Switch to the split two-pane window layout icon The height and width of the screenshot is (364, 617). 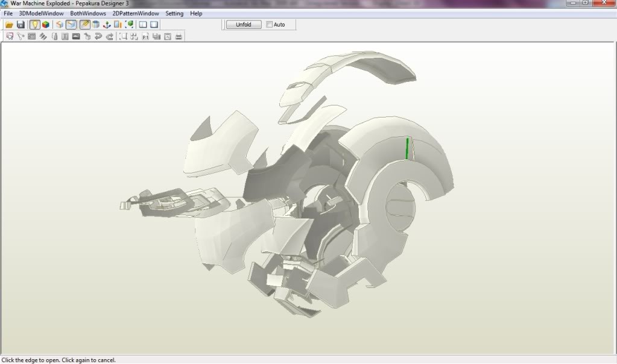click(x=143, y=25)
